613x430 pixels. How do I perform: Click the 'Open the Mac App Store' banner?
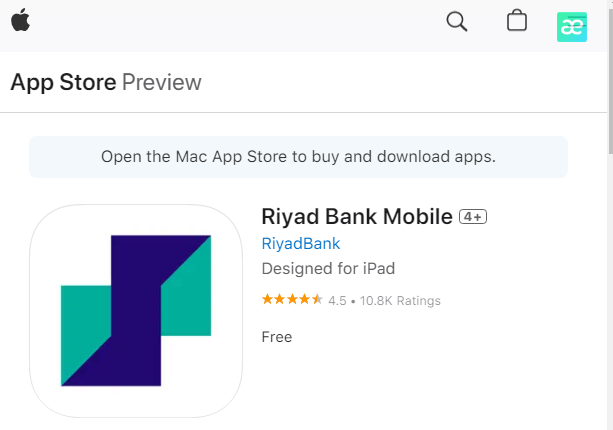point(298,157)
